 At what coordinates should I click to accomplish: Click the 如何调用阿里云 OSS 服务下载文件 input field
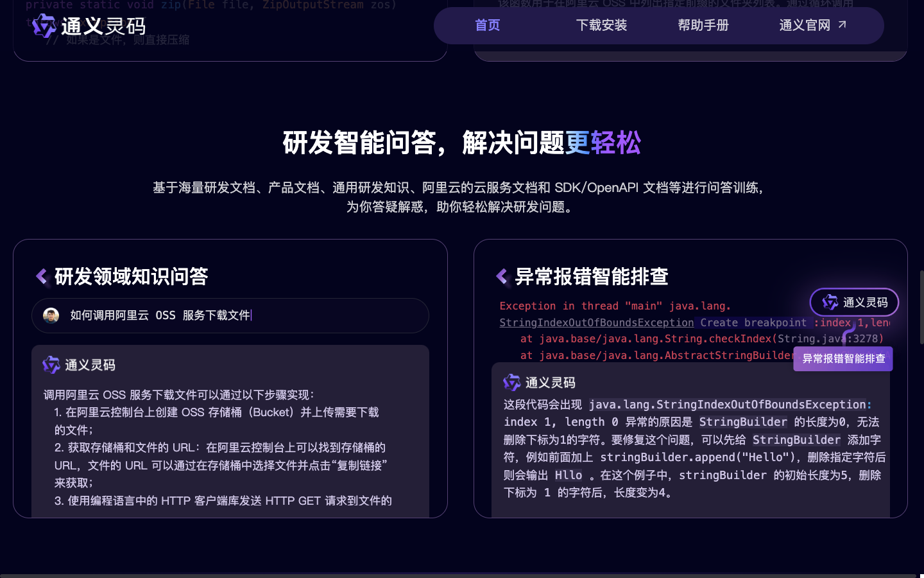point(230,315)
